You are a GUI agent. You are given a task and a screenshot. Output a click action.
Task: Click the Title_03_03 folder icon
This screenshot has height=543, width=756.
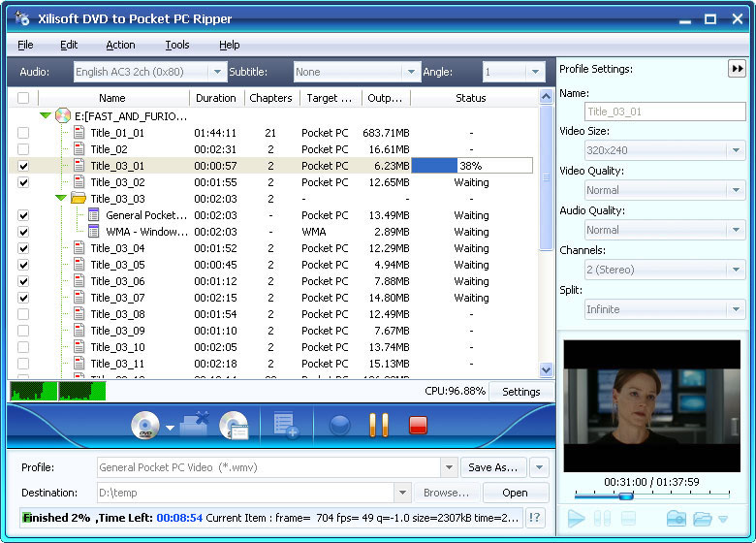click(x=79, y=198)
